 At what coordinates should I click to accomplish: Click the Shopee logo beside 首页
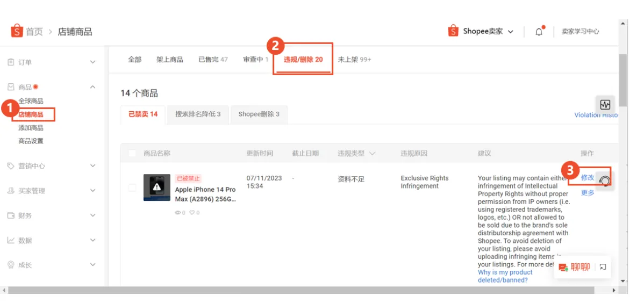pyautogui.click(x=16, y=31)
